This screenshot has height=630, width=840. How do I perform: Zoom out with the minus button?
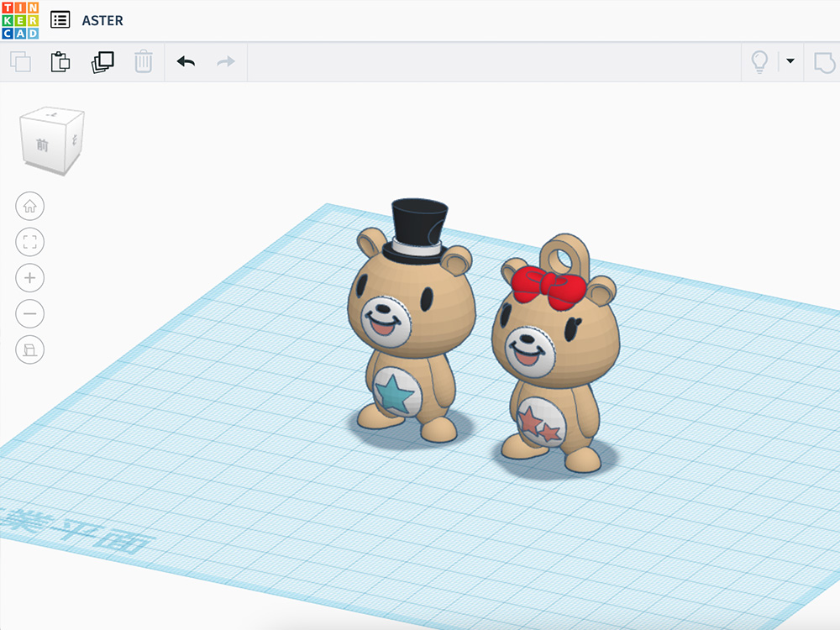[30, 314]
